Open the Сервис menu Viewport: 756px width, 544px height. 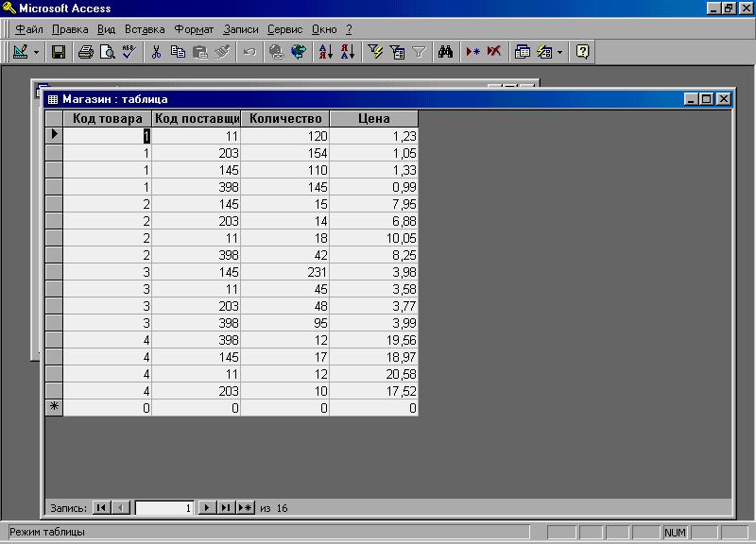[285, 29]
